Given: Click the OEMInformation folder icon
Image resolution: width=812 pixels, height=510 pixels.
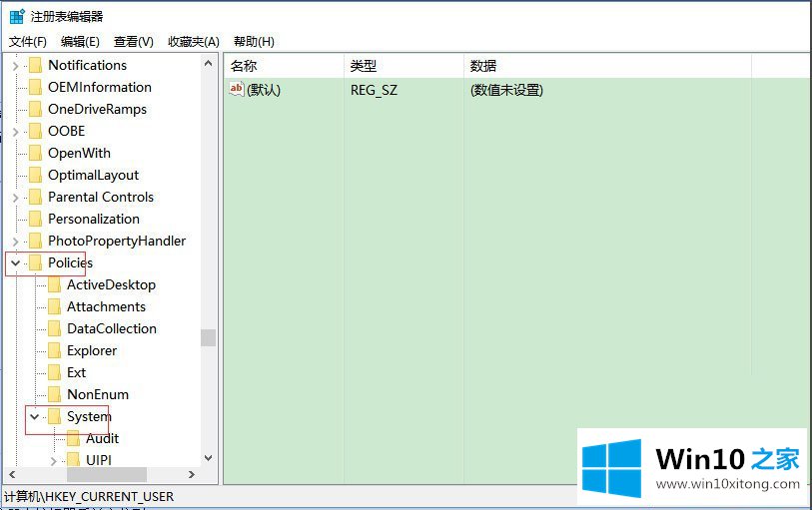Looking at the screenshot, I should click(x=35, y=87).
